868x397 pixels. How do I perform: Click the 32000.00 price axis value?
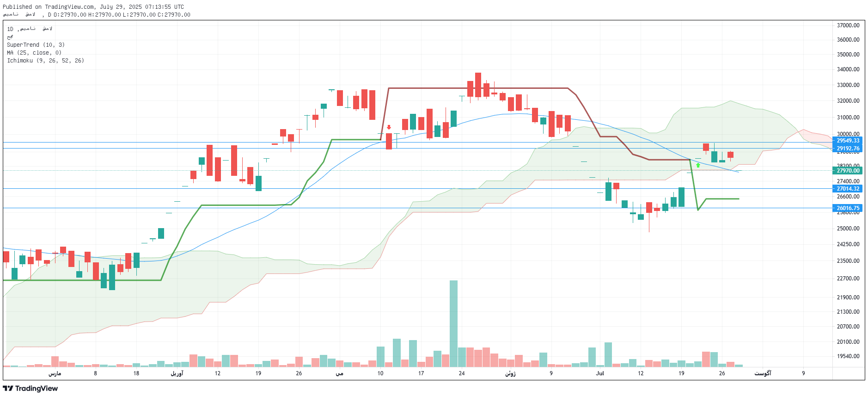pos(848,101)
